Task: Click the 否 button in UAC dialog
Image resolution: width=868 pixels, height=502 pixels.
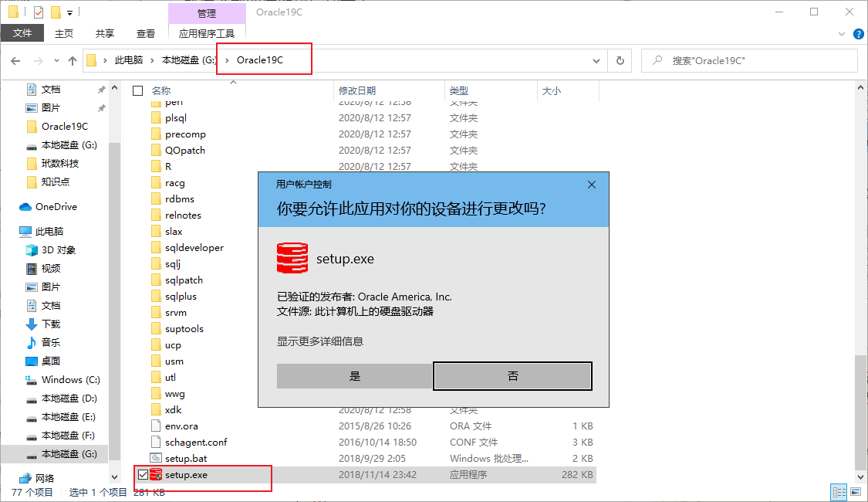Action: pyautogui.click(x=512, y=376)
